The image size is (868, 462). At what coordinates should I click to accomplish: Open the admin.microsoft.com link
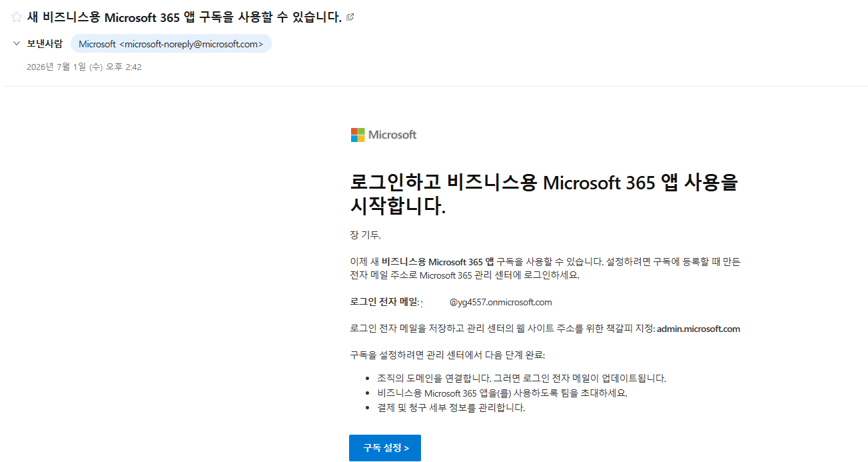(x=698, y=329)
